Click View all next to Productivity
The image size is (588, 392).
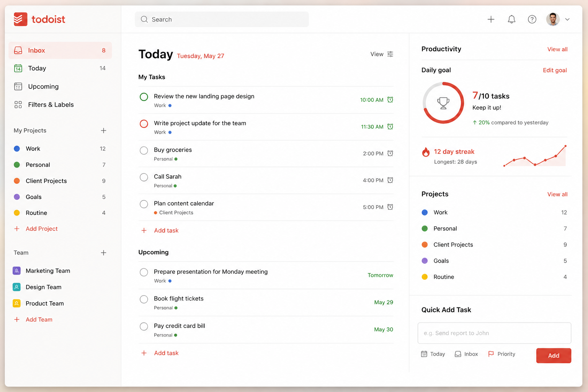tap(557, 49)
